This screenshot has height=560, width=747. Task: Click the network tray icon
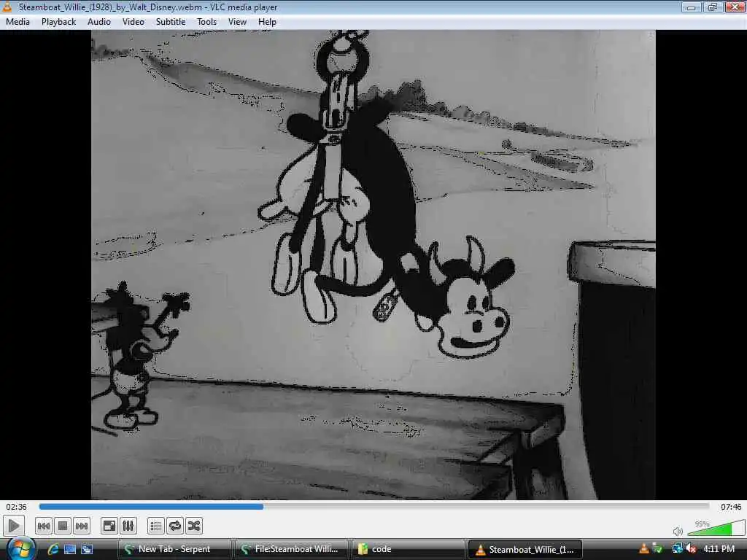click(x=677, y=549)
